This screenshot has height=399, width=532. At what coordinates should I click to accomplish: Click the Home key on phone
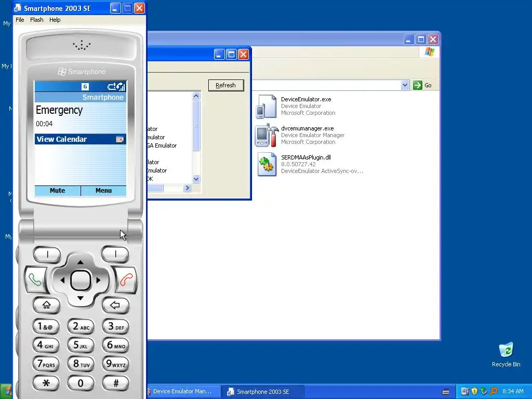[x=46, y=304]
